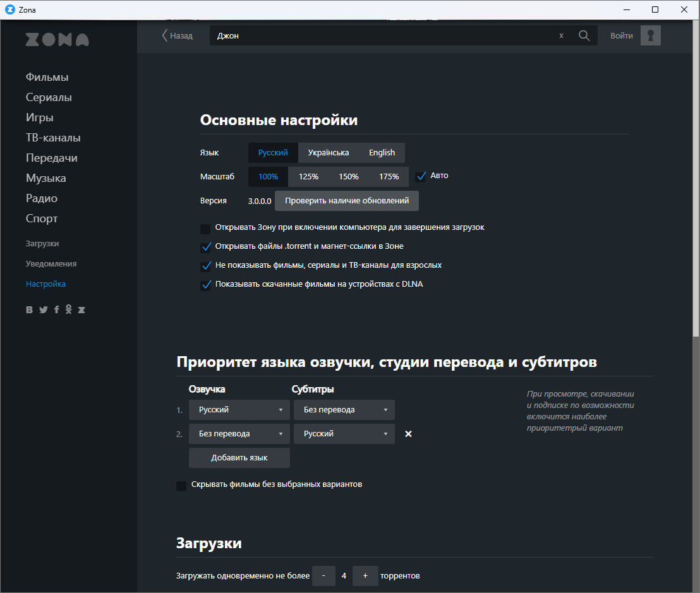Select English interface language
The width and height of the screenshot is (700, 593).
[382, 153]
